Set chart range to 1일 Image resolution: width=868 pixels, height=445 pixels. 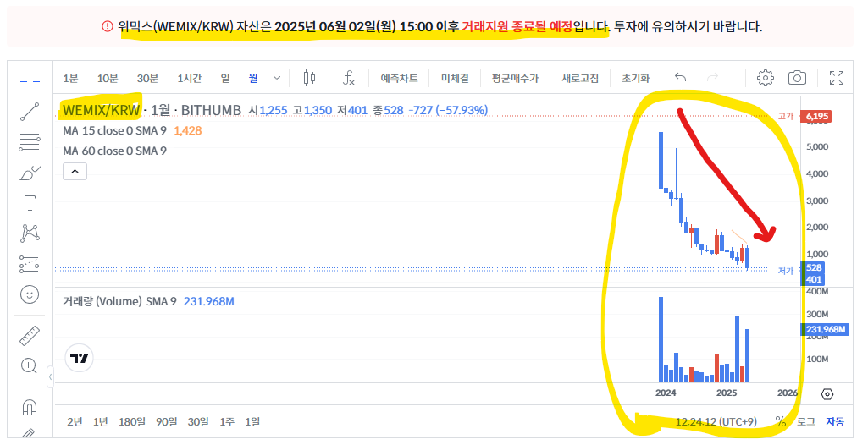[x=252, y=422]
